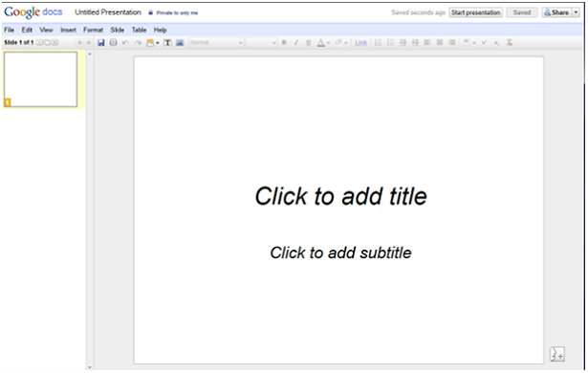Click slide panel scrollbar up arrow

tap(90, 54)
